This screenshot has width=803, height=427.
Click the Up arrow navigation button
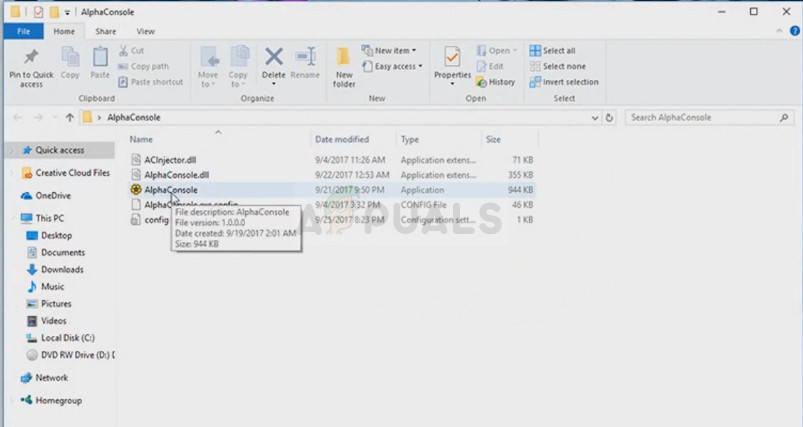tap(69, 117)
